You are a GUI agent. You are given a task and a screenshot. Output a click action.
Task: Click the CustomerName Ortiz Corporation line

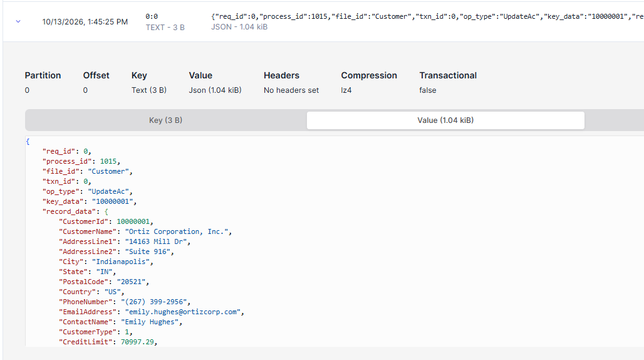pyautogui.click(x=145, y=232)
